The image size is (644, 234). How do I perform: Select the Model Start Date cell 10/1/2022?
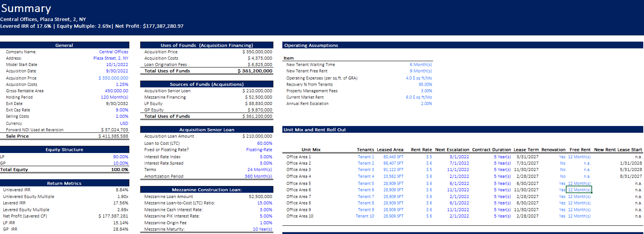point(117,65)
